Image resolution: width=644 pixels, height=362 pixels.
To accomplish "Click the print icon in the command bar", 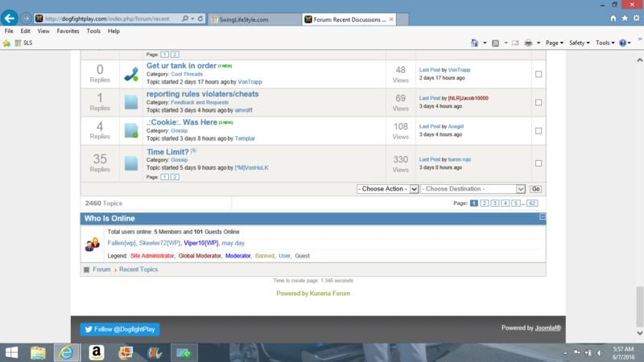I will 528,43.
